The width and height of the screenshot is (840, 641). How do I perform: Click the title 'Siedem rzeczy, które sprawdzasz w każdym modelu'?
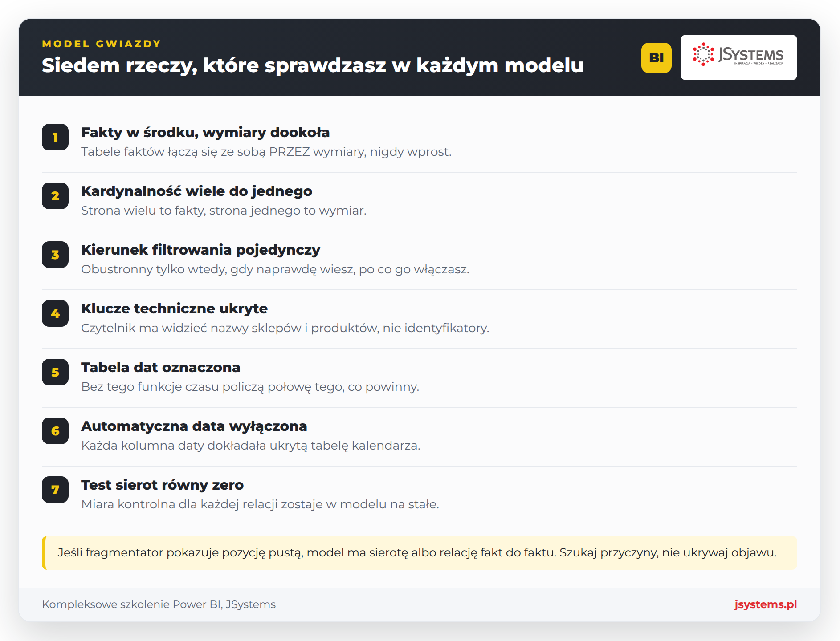[313, 65]
